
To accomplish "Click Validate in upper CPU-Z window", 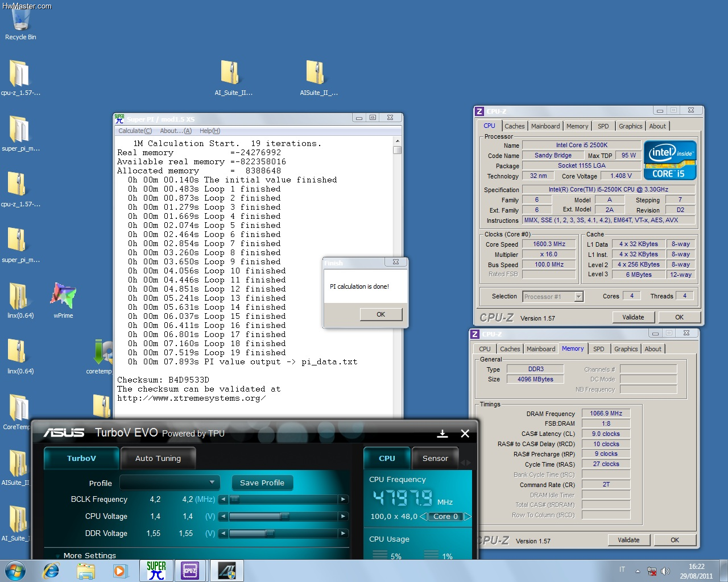I will click(x=633, y=317).
